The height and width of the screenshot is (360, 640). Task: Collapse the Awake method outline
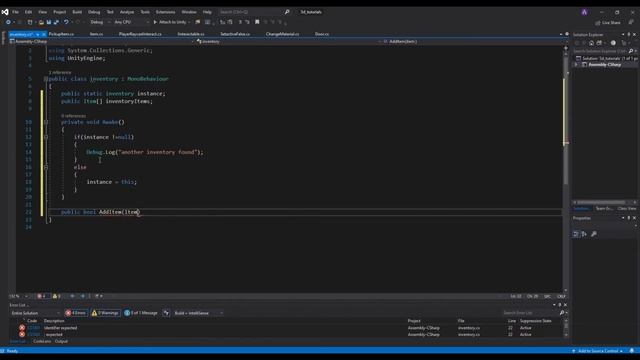[x=46, y=122]
